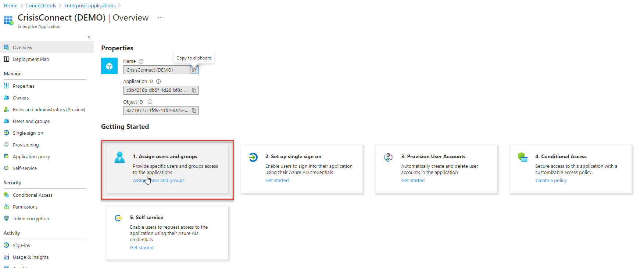Click the blue cube application logo
The height and width of the screenshot is (268, 644).
point(109,66)
